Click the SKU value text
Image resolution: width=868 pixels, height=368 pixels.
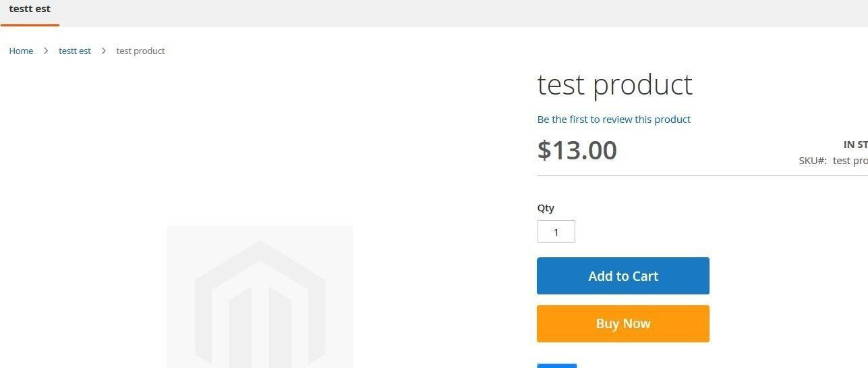[850, 161]
